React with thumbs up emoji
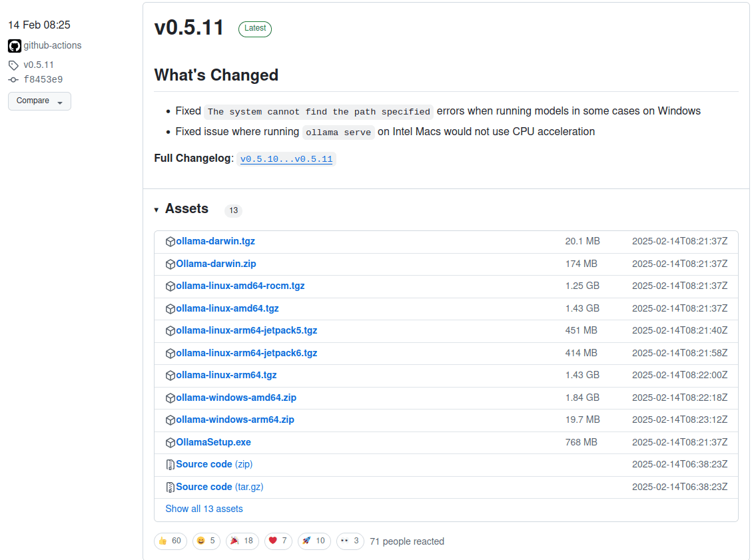Image resolution: width=754 pixels, height=560 pixels. [171, 541]
